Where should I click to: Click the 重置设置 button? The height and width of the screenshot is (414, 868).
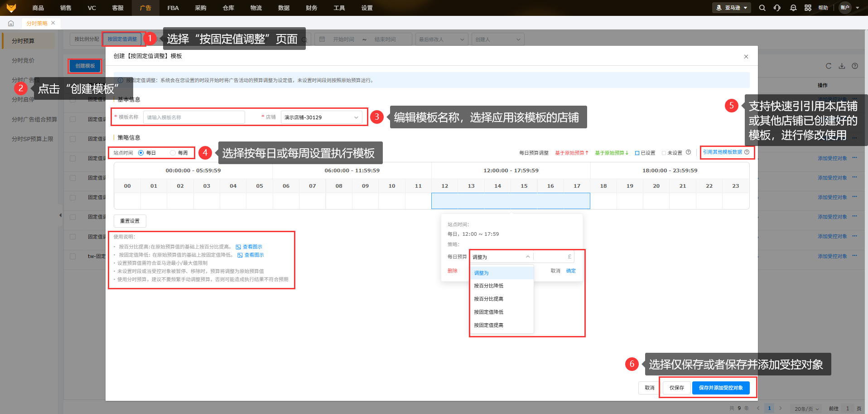pyautogui.click(x=130, y=221)
